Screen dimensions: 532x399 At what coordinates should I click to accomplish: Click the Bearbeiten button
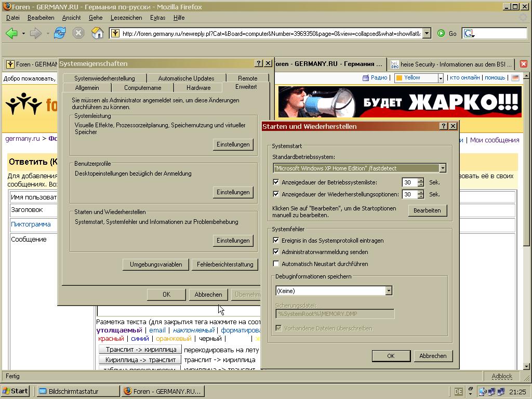pos(427,210)
